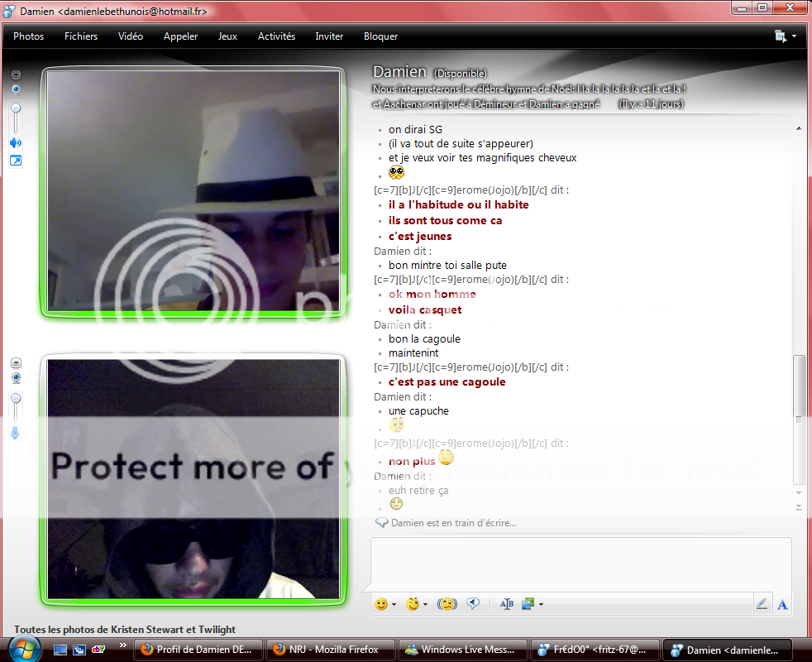Send a nudge with the shaking-face icon
Viewport: 812px width, 662px height.
click(447, 604)
